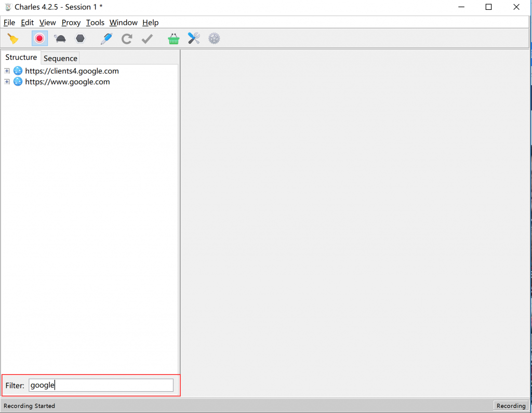Image resolution: width=532 pixels, height=413 pixels.
Task: Switch to the Structure tab
Action: [21, 57]
